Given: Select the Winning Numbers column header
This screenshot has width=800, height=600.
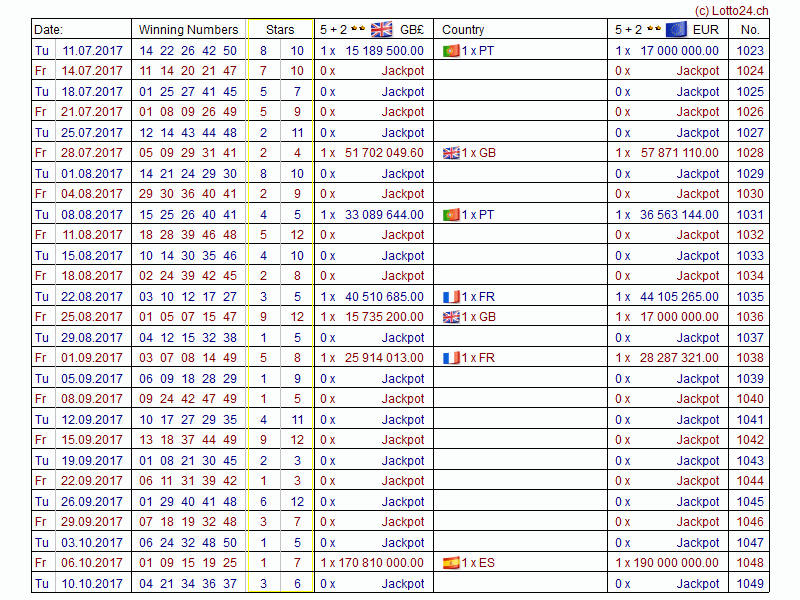Looking at the screenshot, I should click(188, 30).
